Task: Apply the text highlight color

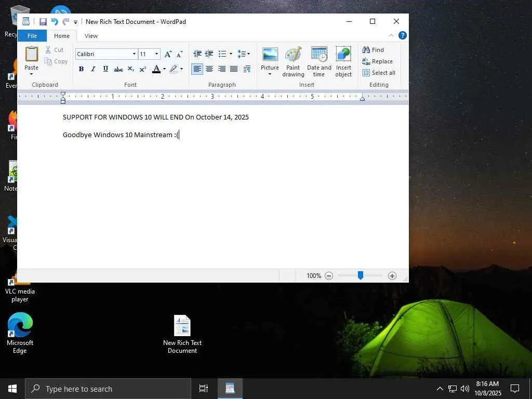Action: [x=174, y=69]
